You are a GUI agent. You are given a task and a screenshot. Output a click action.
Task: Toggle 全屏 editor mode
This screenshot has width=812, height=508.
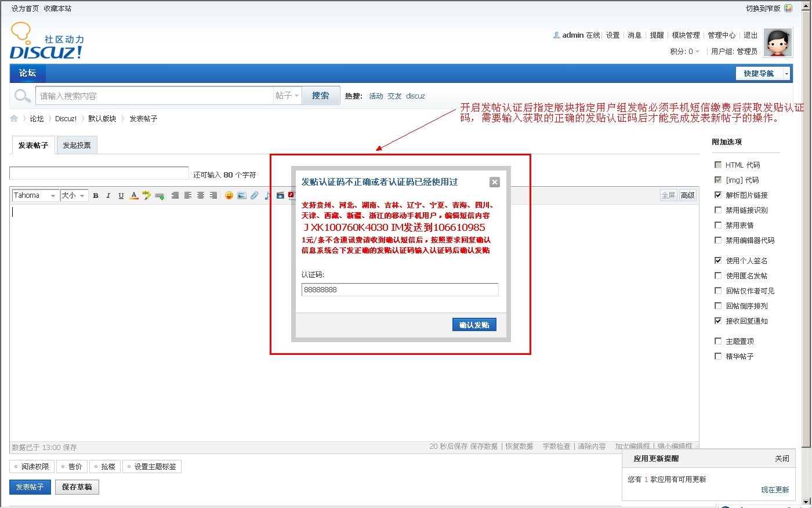click(668, 195)
